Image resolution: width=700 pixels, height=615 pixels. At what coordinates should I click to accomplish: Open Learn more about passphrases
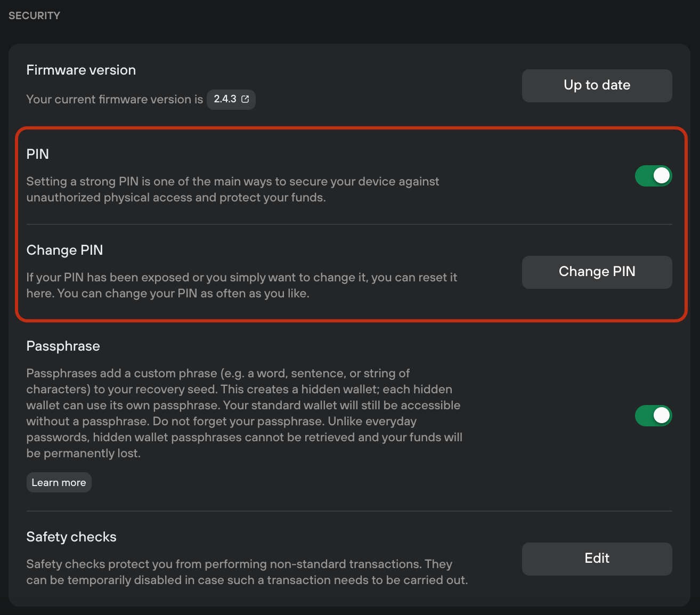coord(59,482)
